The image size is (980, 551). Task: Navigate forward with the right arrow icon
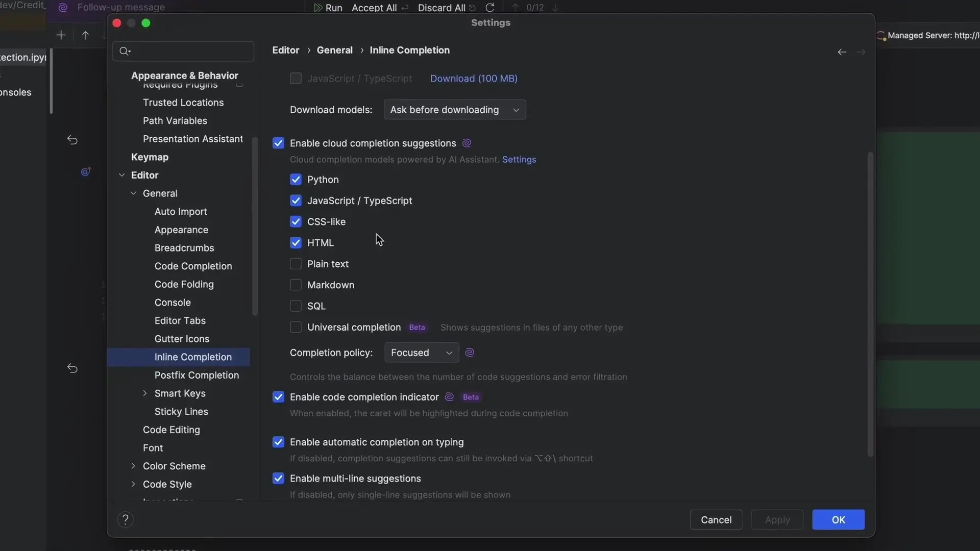(861, 52)
